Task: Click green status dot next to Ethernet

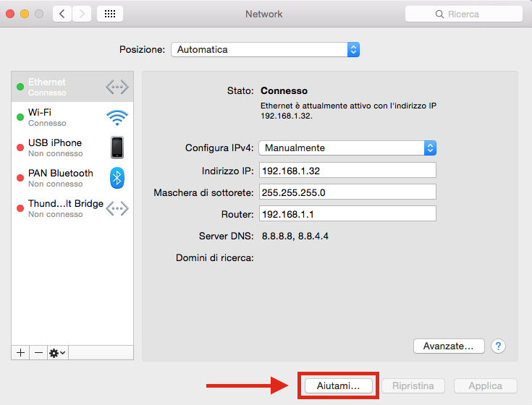Action: pyautogui.click(x=20, y=87)
